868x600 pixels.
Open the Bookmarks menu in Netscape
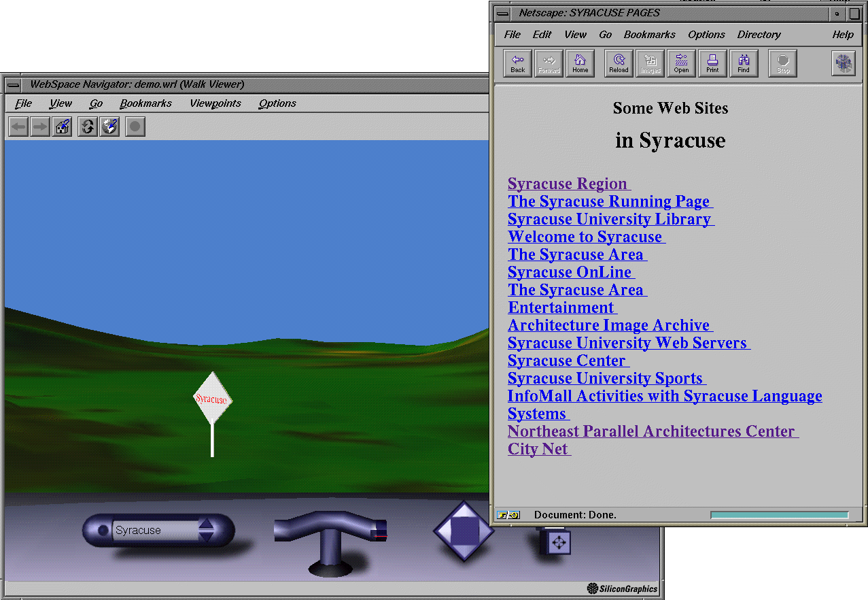[x=650, y=35]
